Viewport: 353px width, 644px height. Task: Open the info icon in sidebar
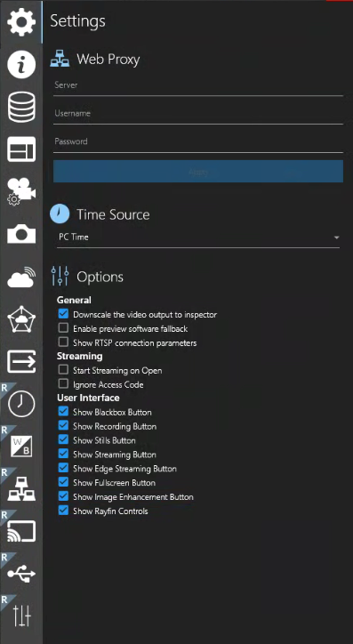tap(21, 64)
